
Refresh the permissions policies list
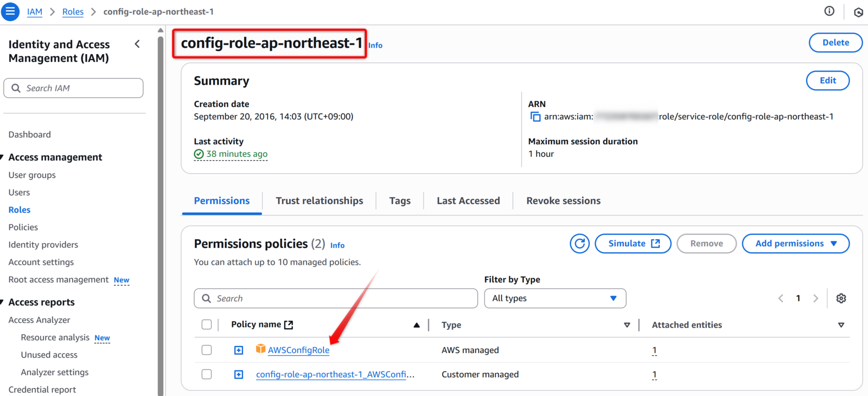579,244
